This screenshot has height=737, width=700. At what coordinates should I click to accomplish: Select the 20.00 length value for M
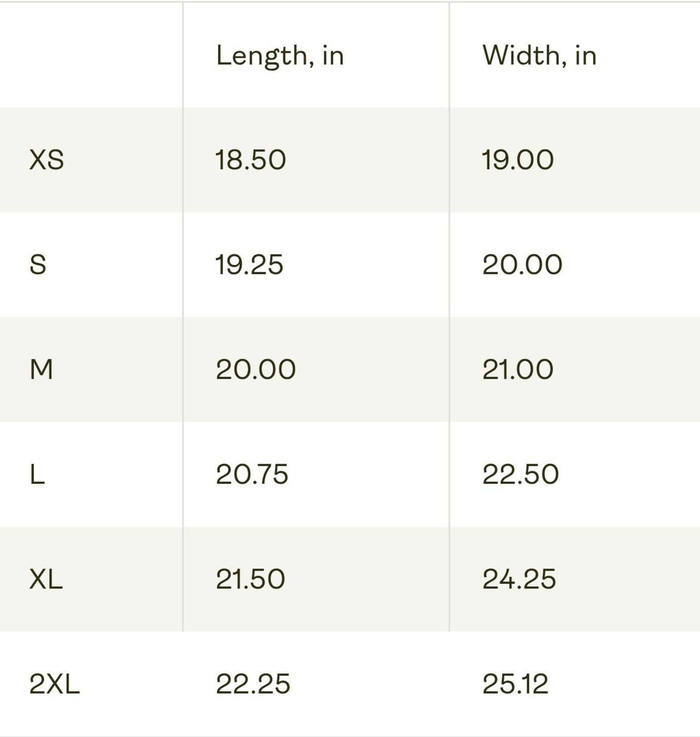(256, 369)
